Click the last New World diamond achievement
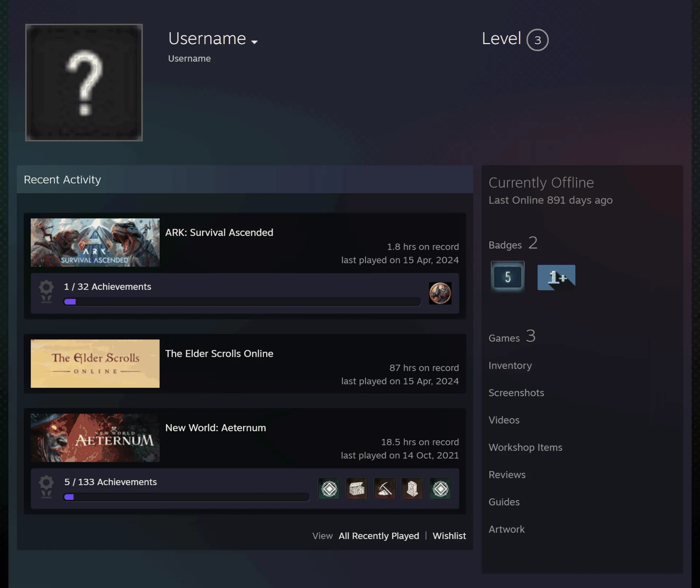 point(440,488)
